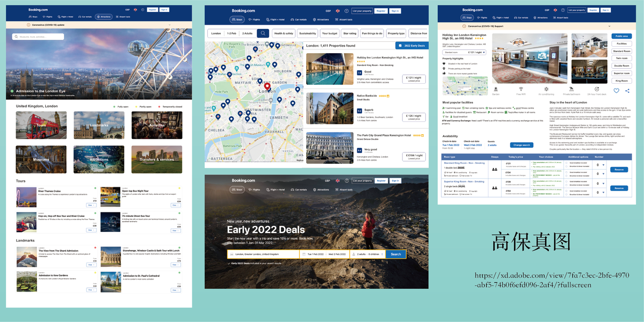The width and height of the screenshot is (644, 322).
Task: Click Private bathroom shower icon on hotel page
Action: click(x=571, y=89)
